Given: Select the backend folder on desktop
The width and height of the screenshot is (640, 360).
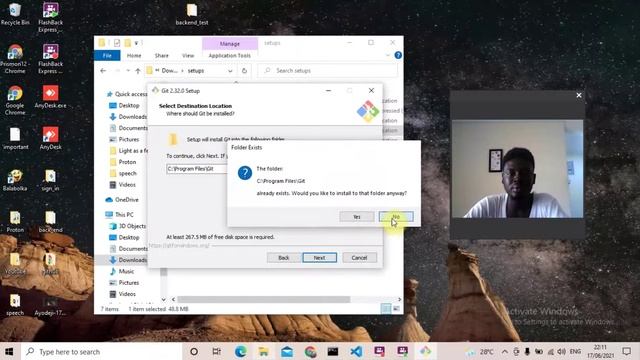Looking at the screenshot, I should point(50,222).
